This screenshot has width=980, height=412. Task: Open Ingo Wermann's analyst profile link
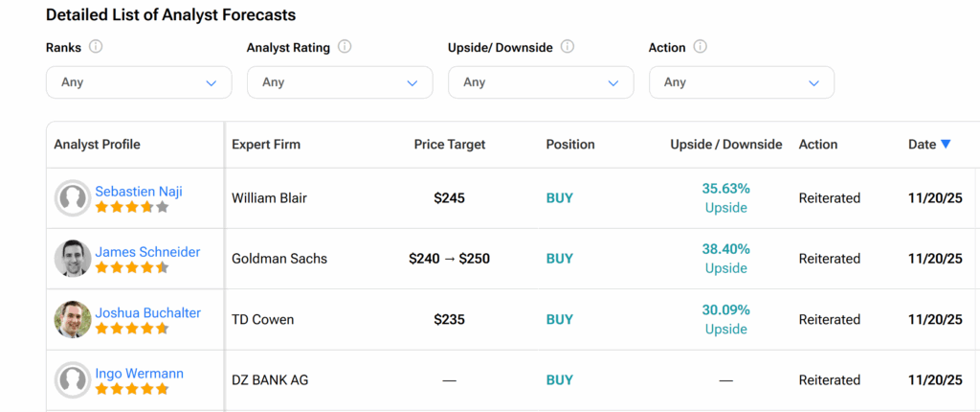click(x=139, y=374)
